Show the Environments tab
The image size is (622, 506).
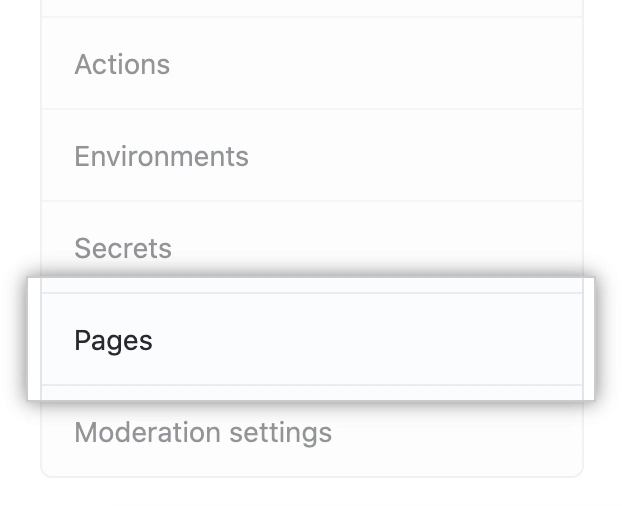click(161, 156)
